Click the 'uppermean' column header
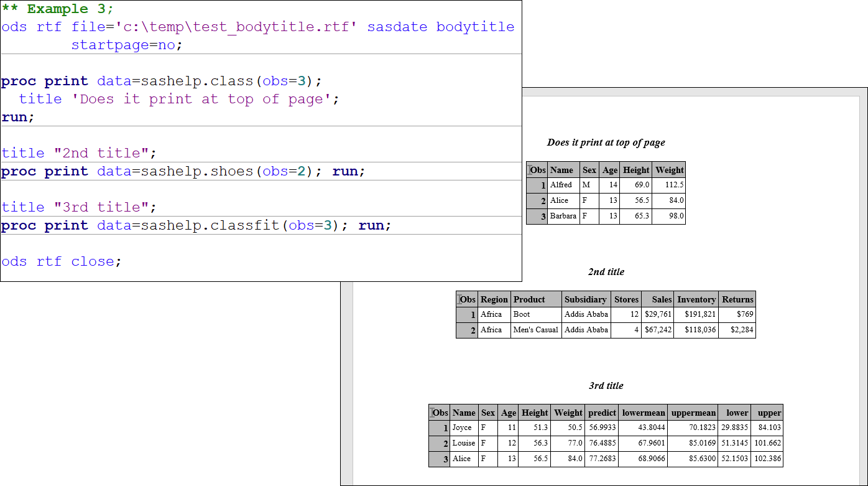The width and height of the screenshot is (868, 486). point(694,413)
